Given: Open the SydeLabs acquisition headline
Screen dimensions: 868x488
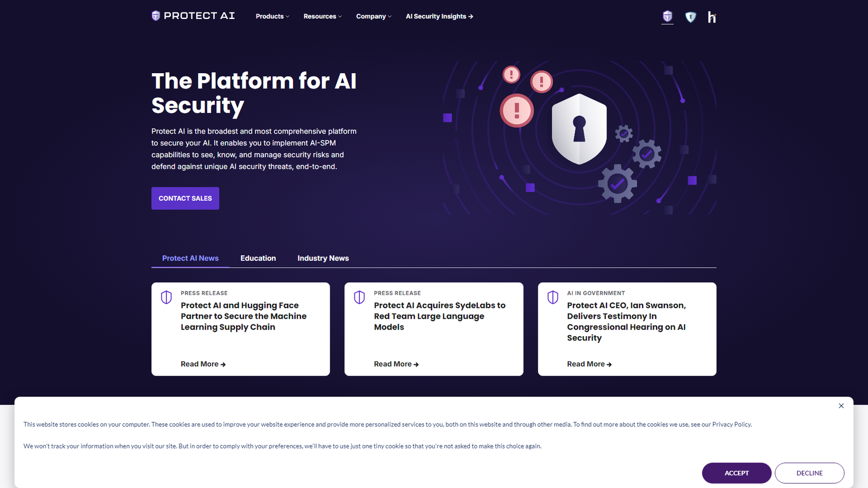Looking at the screenshot, I should coord(439,316).
